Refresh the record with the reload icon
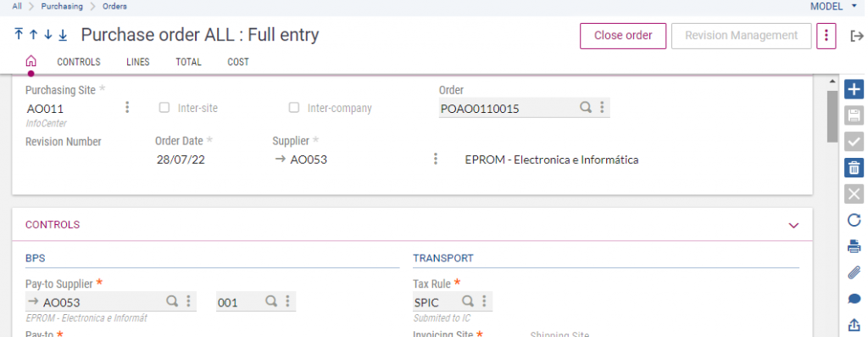This screenshot has width=868, height=337. point(854,221)
